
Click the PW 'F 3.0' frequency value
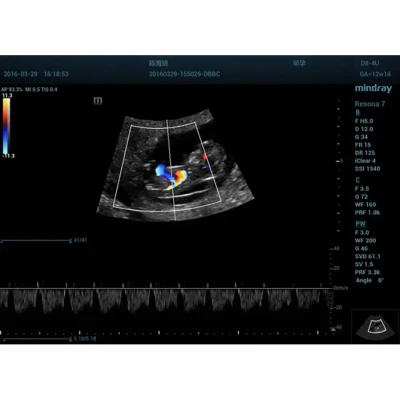point(362,233)
